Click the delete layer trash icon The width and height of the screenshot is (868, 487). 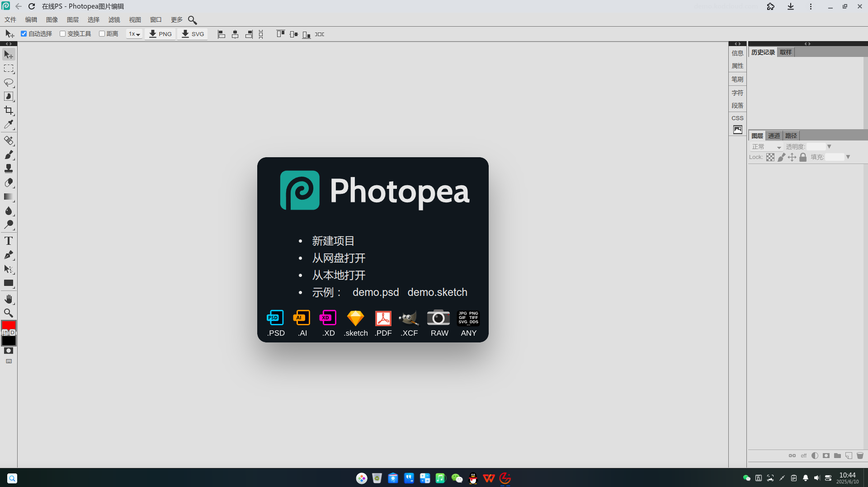[x=860, y=455]
